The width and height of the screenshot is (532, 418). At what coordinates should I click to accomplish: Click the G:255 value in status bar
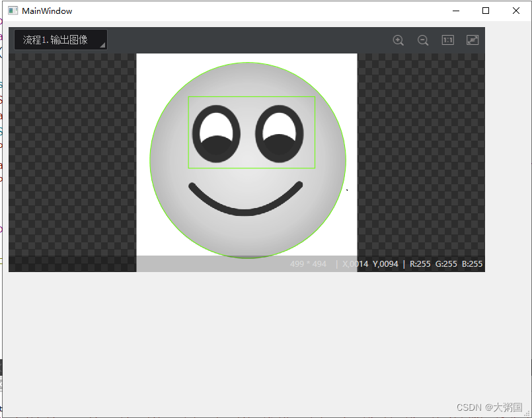click(x=446, y=263)
